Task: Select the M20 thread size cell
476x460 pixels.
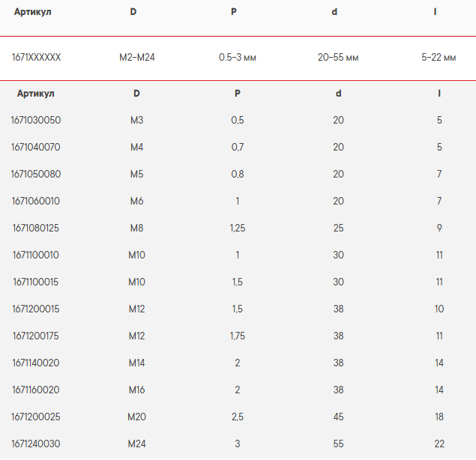Action: click(136, 417)
